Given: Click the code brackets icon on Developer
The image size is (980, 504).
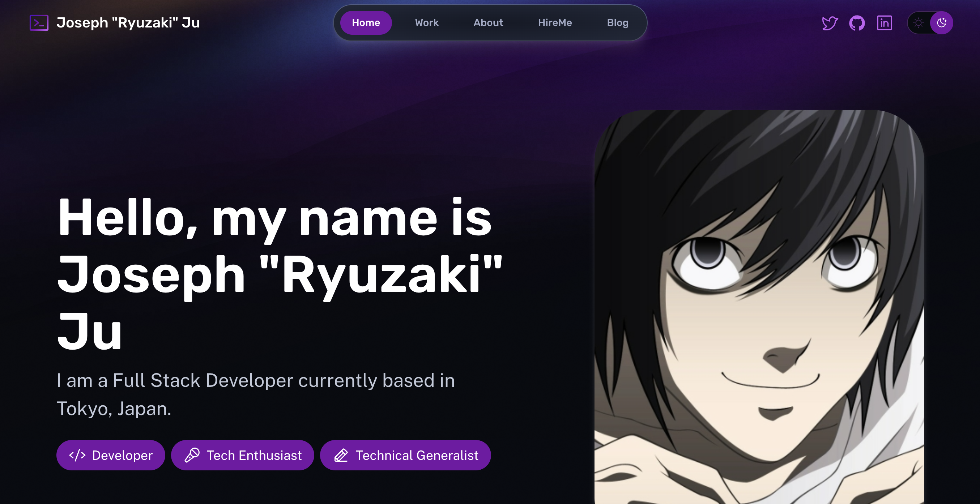Looking at the screenshot, I should 77,455.
